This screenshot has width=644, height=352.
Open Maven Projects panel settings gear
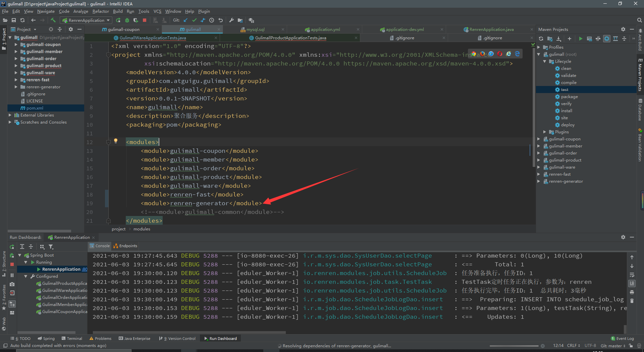pos(623,29)
